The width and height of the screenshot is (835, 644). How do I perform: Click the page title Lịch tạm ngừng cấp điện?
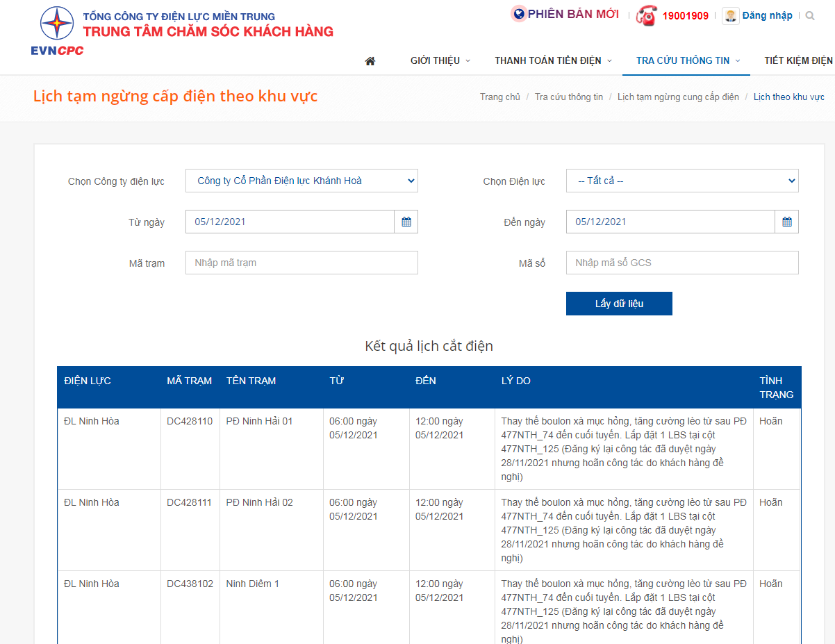176,96
